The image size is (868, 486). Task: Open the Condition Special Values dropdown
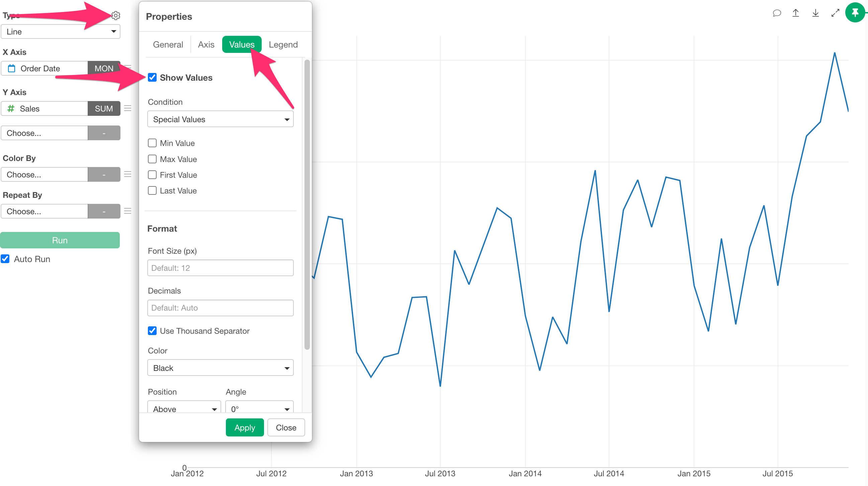(221, 119)
